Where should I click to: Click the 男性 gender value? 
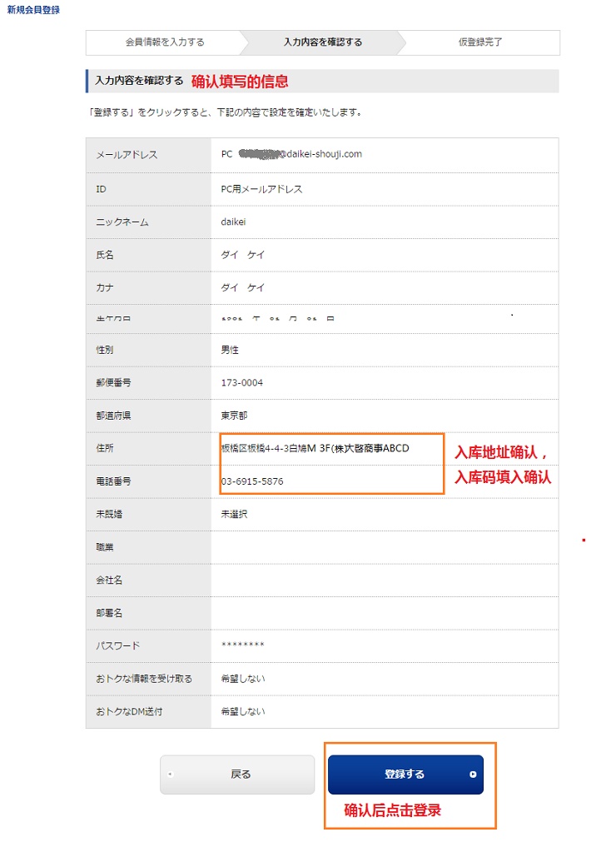[x=230, y=351]
